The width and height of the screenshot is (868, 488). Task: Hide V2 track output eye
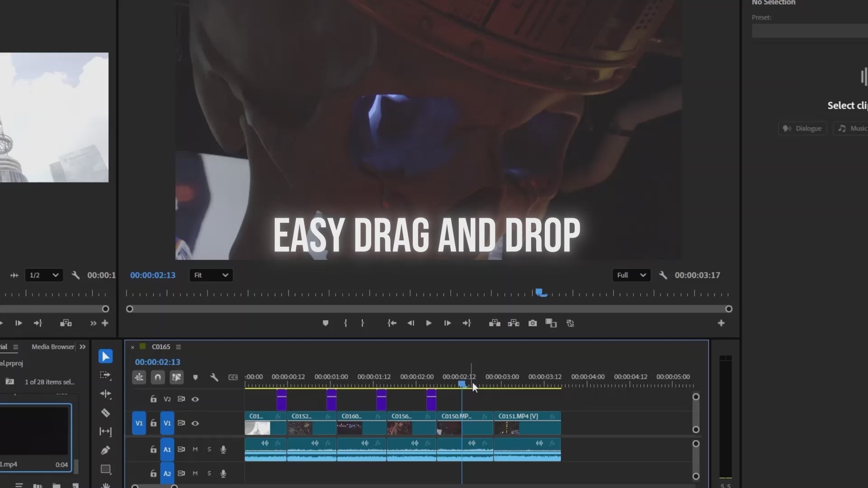click(x=195, y=399)
